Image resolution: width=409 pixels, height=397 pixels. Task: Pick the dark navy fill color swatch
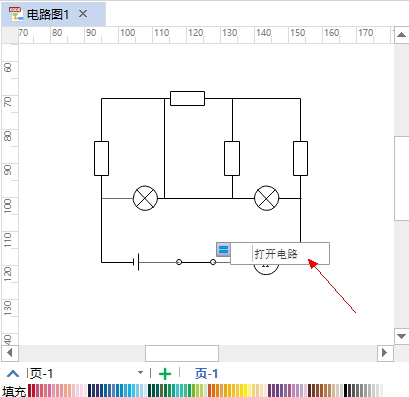90,390
